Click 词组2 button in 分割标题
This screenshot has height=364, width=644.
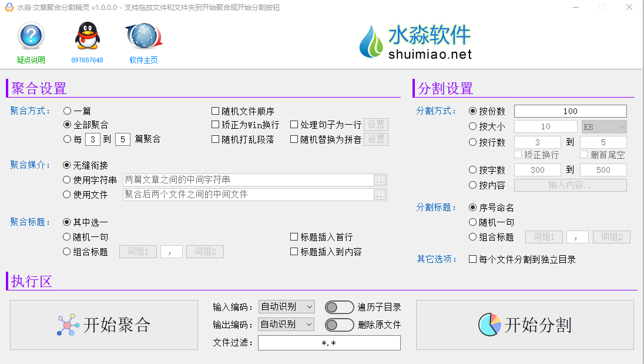pyautogui.click(x=612, y=237)
